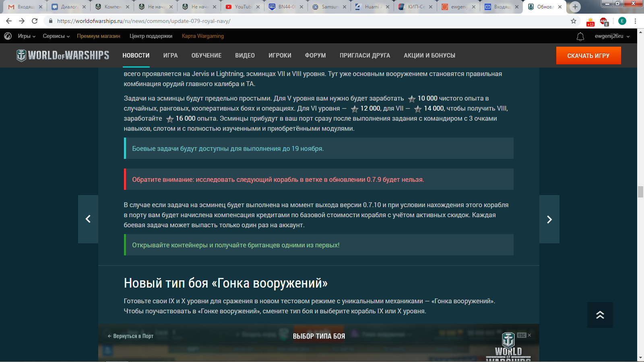Open Chrome's three-dot menu
Screen dimensions: 644x362
[x=635, y=21]
